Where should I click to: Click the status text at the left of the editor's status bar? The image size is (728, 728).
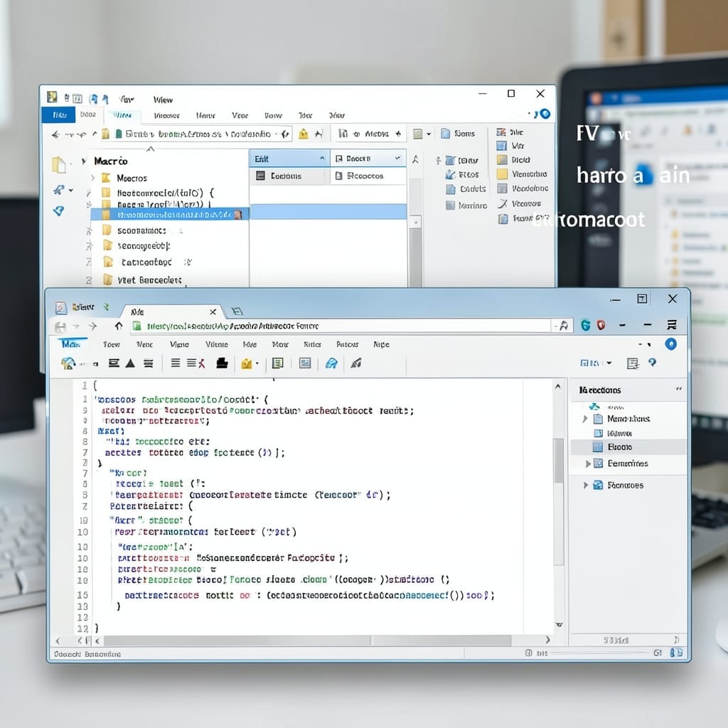coord(87,654)
